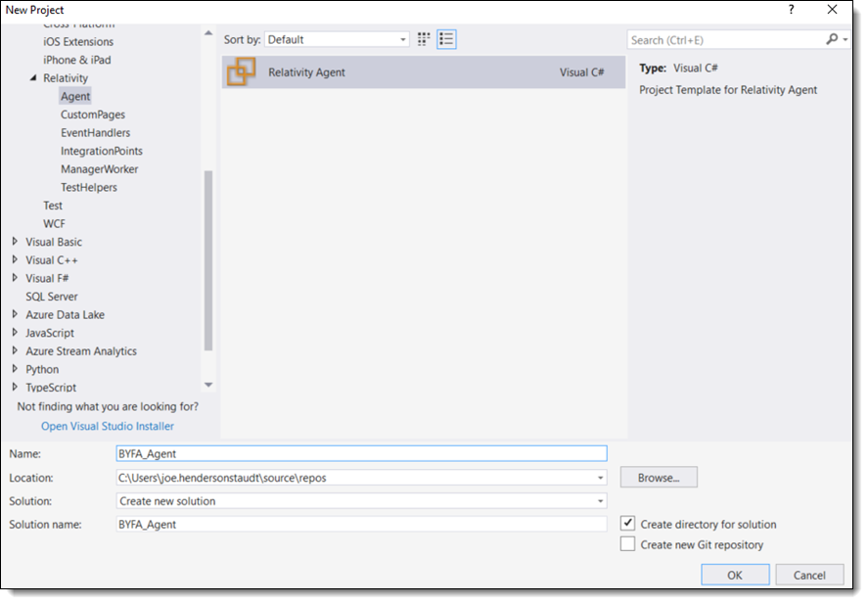Click OK to create the project
The image size is (868, 604).
point(735,575)
